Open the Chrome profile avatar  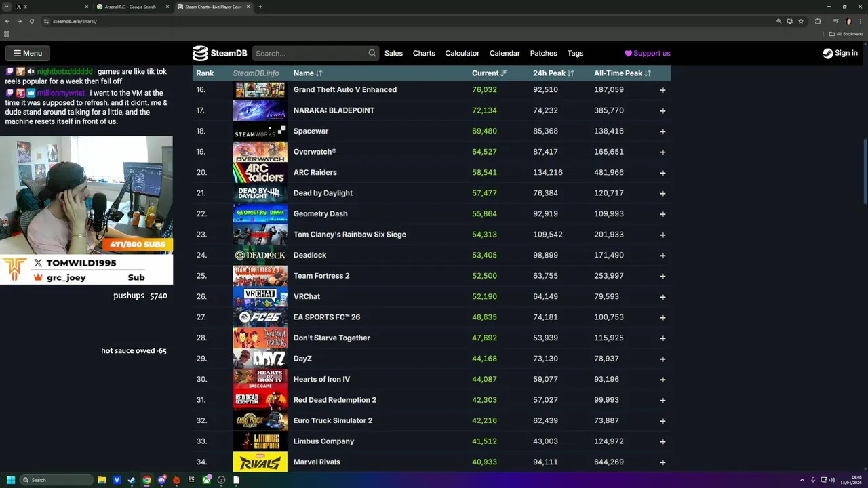pos(848,21)
